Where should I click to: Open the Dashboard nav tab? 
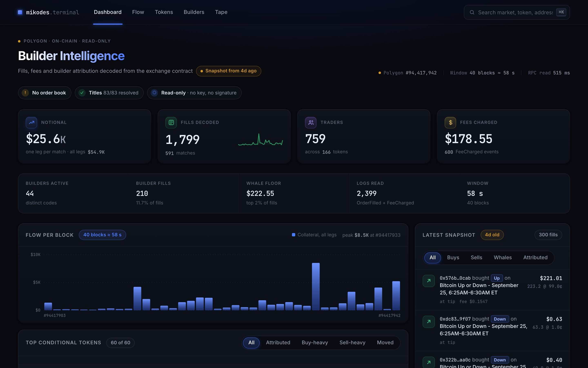pos(108,12)
